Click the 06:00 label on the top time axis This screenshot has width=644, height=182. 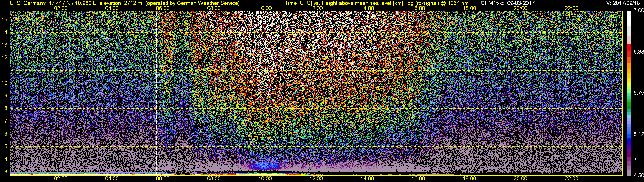(x=163, y=8)
